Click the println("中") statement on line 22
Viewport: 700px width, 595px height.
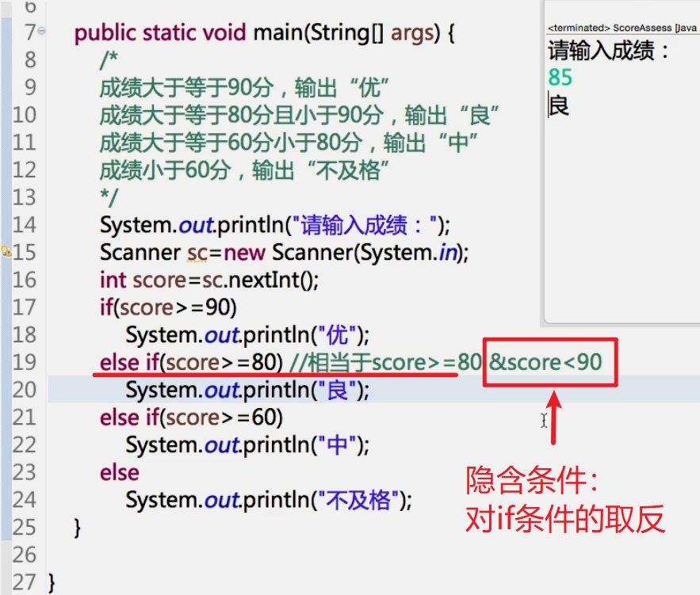[x=247, y=445]
